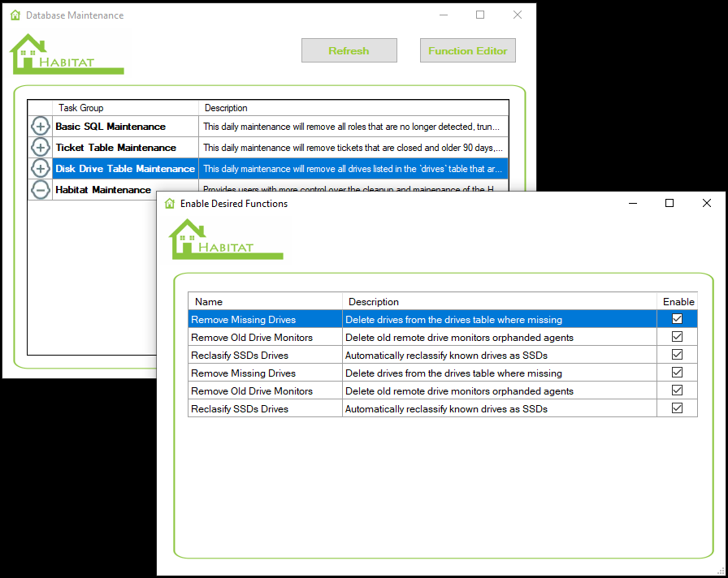Screen dimensions: 728x578
Task: Click the Enable column header
Action: point(678,301)
